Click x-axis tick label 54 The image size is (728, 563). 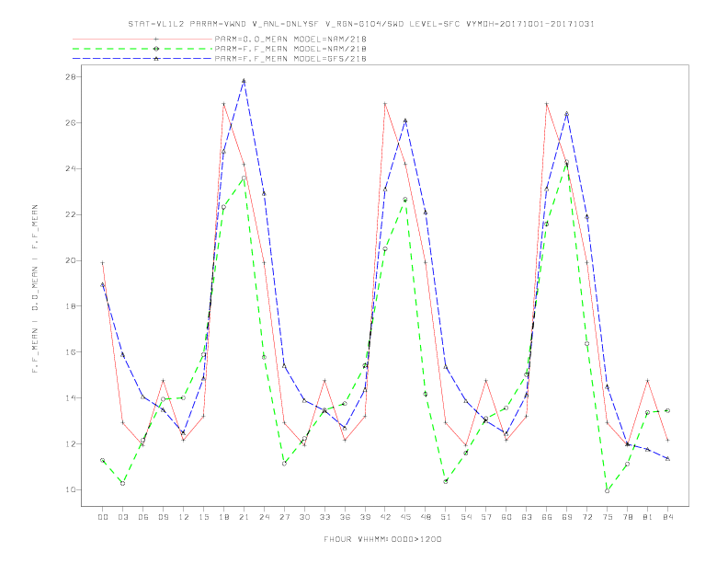click(466, 517)
